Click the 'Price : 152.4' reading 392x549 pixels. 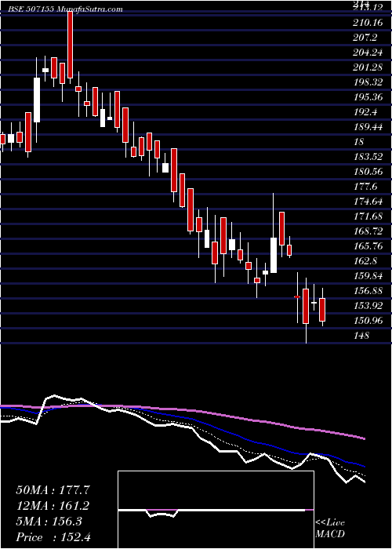coord(53,536)
